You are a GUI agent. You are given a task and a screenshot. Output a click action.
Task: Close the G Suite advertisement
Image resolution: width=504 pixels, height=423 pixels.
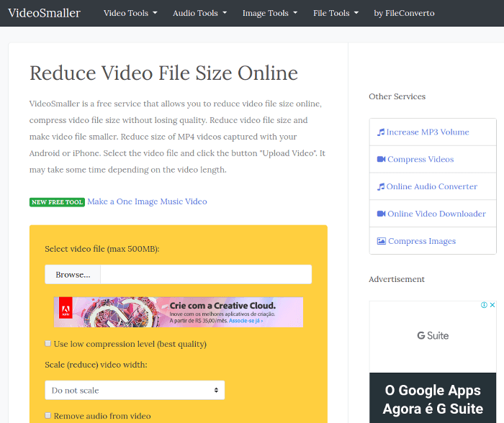pyautogui.click(x=492, y=305)
